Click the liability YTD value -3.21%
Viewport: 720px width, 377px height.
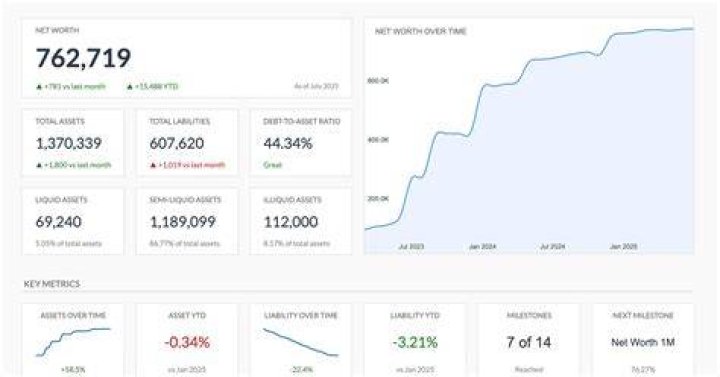415,342
